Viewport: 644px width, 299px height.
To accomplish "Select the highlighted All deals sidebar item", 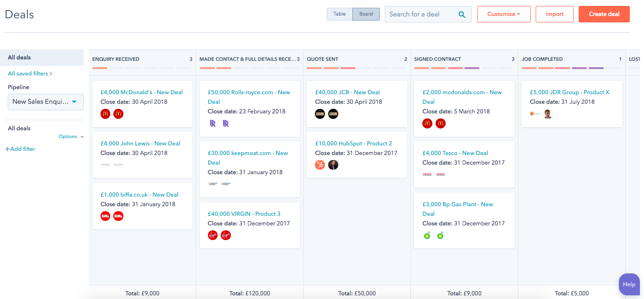I will [x=42, y=58].
